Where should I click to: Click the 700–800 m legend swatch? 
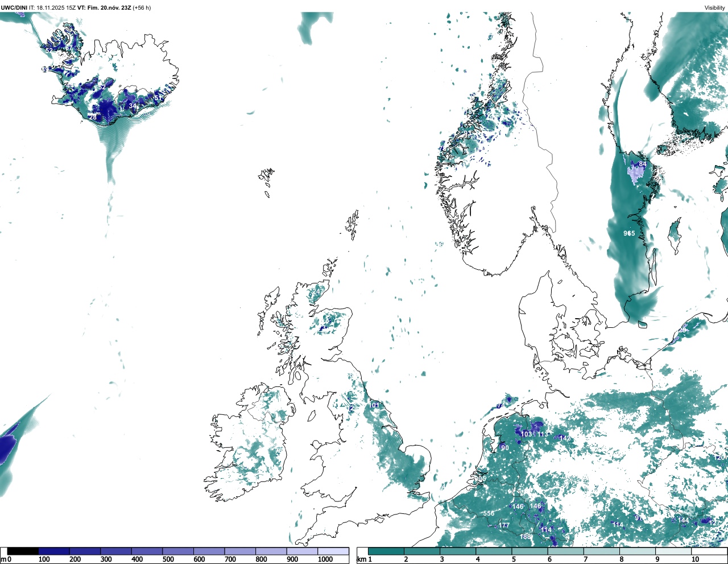[240, 551]
